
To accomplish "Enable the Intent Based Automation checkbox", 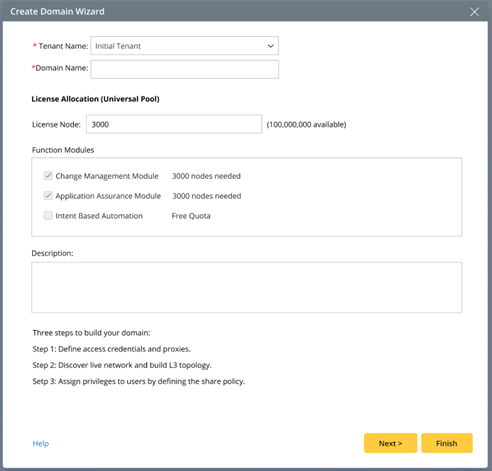I will 48,216.
